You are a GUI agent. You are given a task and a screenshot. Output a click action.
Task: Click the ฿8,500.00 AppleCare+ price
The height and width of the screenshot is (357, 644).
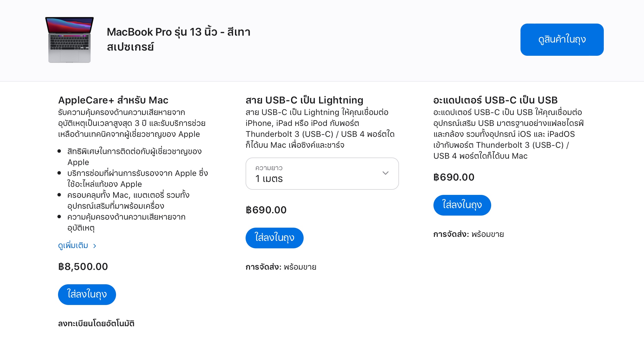(x=83, y=266)
